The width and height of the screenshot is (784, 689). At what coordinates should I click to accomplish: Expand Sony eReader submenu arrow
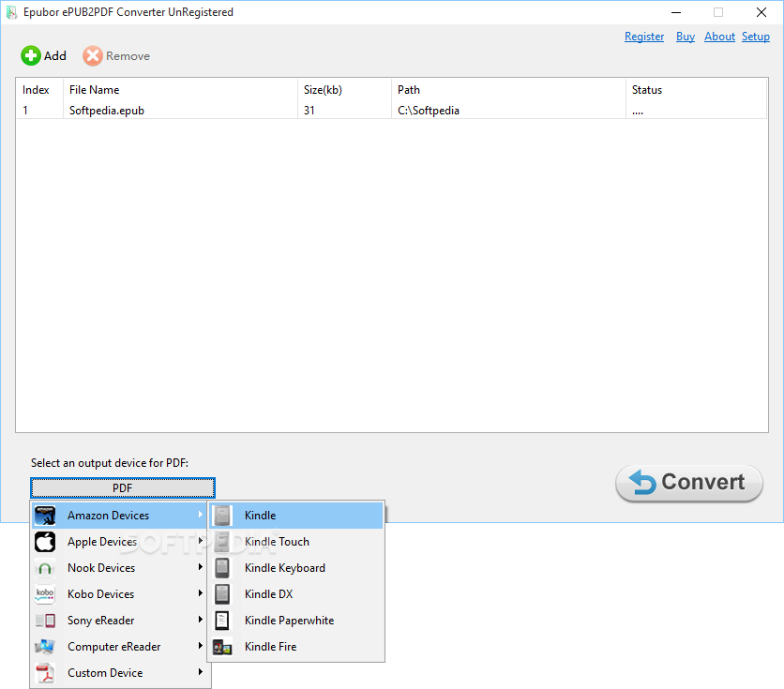pyautogui.click(x=200, y=620)
